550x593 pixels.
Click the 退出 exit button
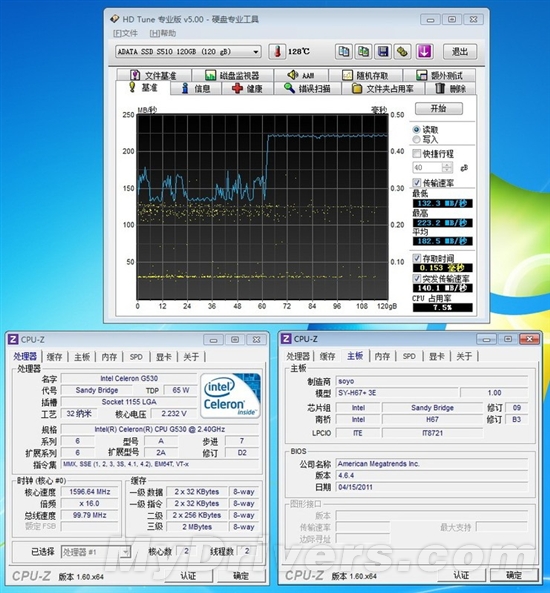tap(460, 51)
